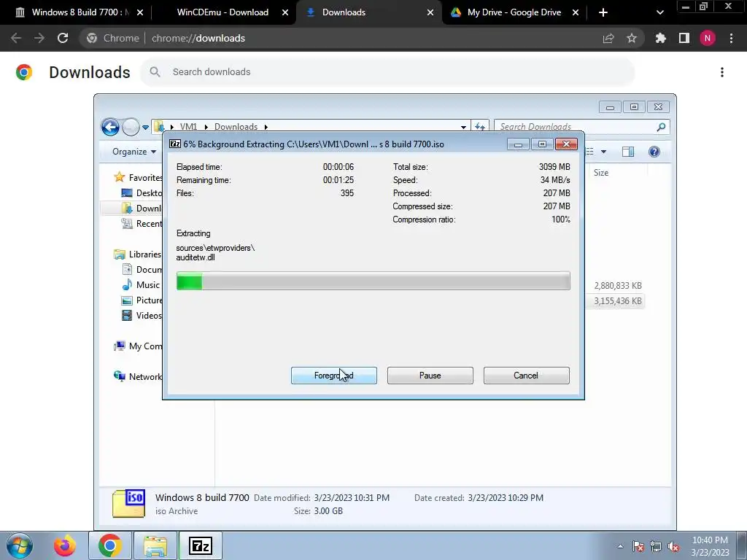
Task: Click the Search downloads field
Action: [x=387, y=72]
